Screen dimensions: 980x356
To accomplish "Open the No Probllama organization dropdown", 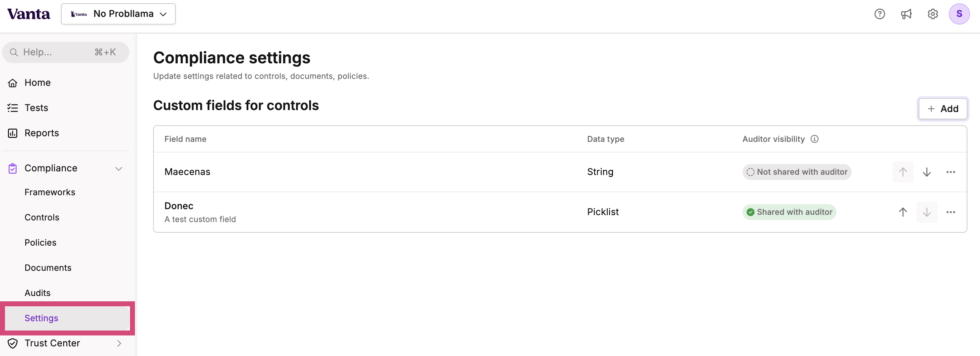I will (118, 14).
